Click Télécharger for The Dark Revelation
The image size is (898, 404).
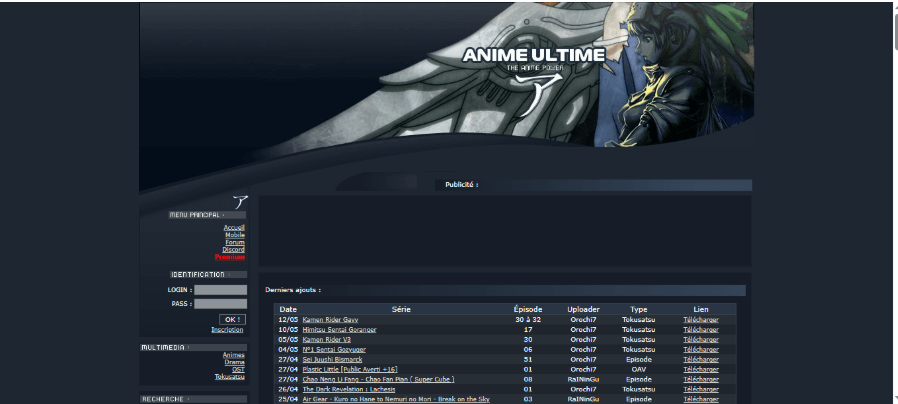pos(701,389)
